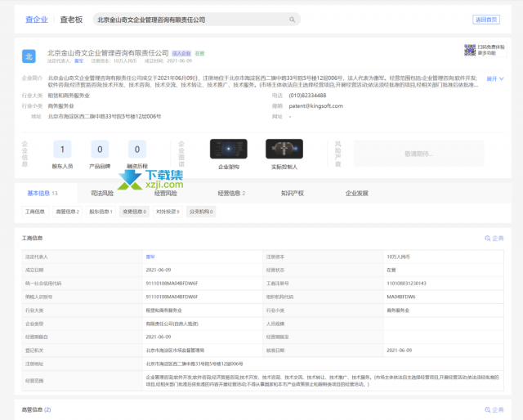Click the 企典 icon in 高管信息 header
This screenshot has height=420, width=523.
tap(494, 409)
